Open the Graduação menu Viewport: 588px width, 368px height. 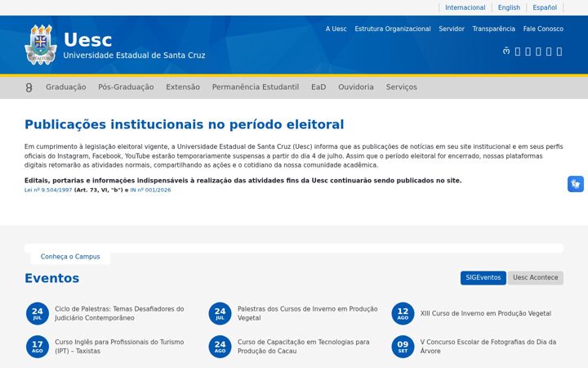click(66, 88)
